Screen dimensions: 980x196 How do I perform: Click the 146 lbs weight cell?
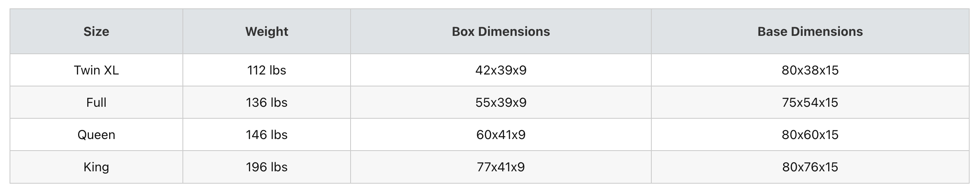tap(267, 135)
